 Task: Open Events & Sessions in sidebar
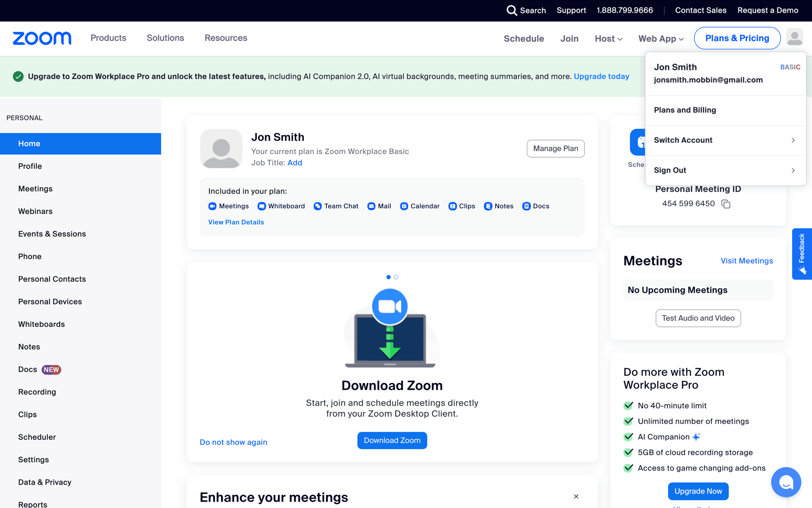point(80,234)
